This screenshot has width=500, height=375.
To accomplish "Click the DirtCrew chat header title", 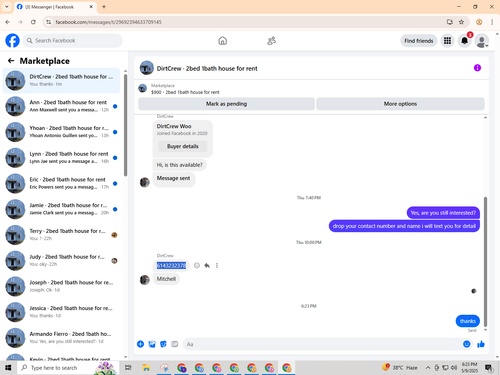I will point(207,68).
